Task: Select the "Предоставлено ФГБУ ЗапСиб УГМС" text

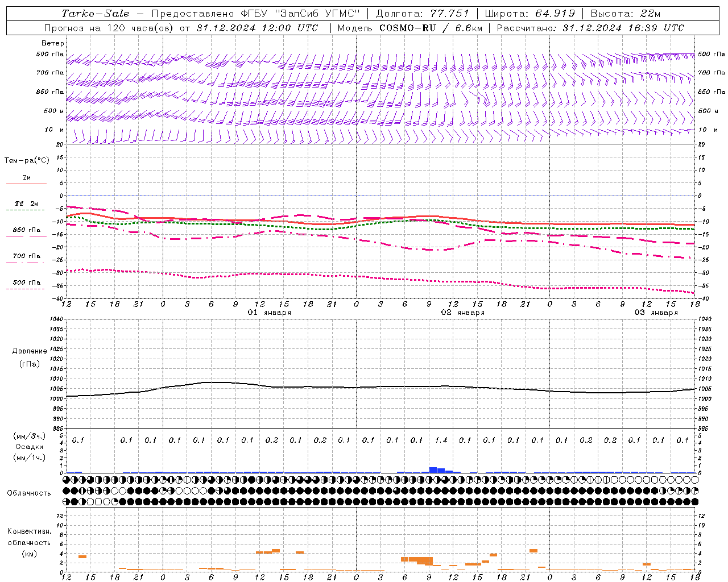Action: click(x=256, y=14)
